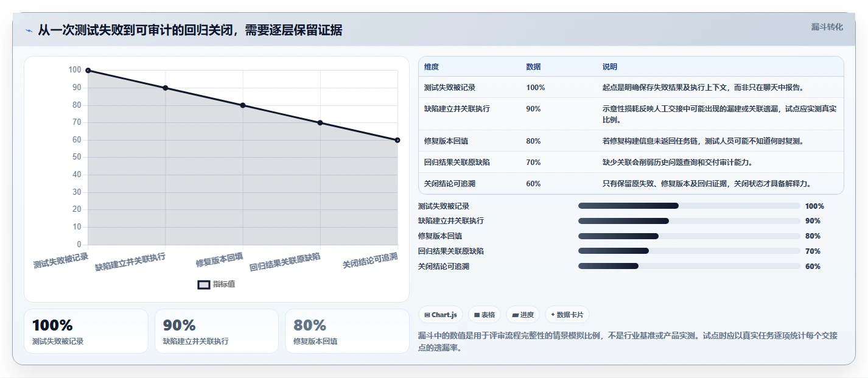
Task: Click the chart point for 修复版本回填
Action: pos(243,105)
